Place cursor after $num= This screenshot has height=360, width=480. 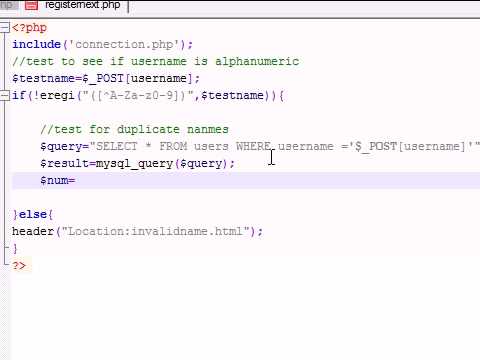[x=76, y=180]
